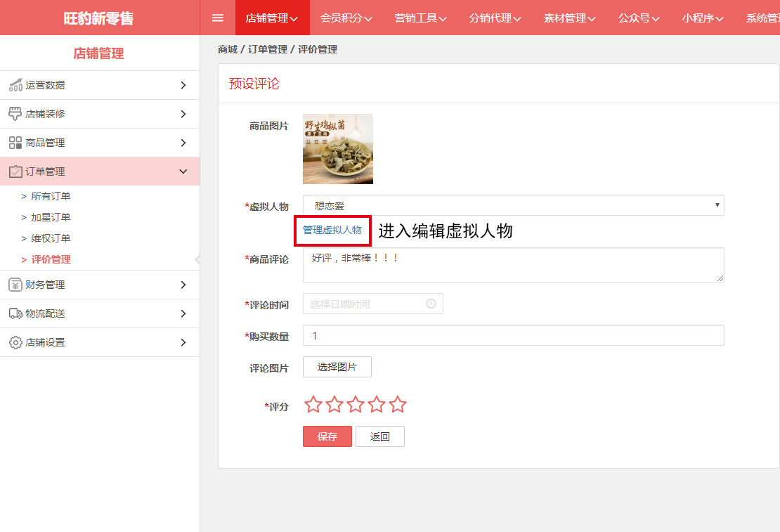Click the 运营数据 chart icon in the sidebar
Viewport: 780px width, 532px height.
15,85
